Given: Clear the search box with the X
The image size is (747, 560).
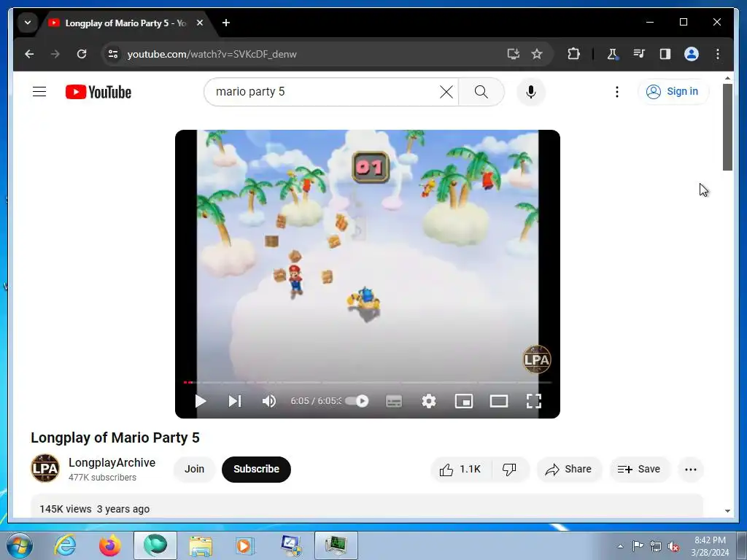Looking at the screenshot, I should [x=446, y=91].
